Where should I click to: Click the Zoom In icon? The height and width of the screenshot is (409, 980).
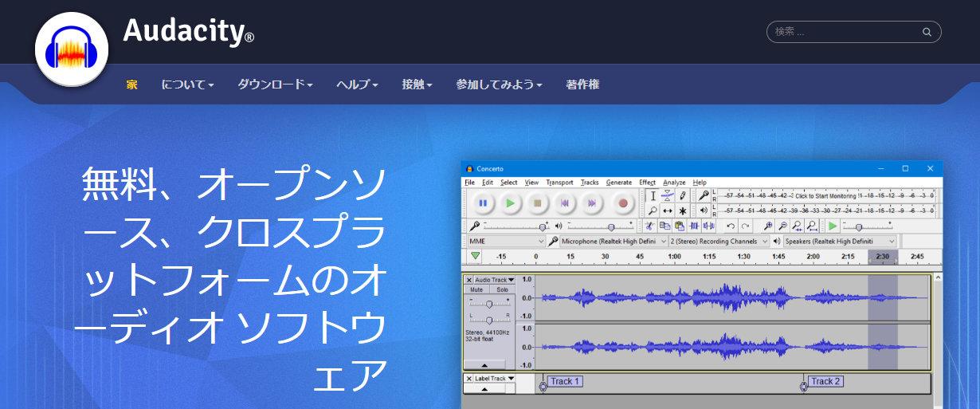pyautogui.click(x=769, y=226)
